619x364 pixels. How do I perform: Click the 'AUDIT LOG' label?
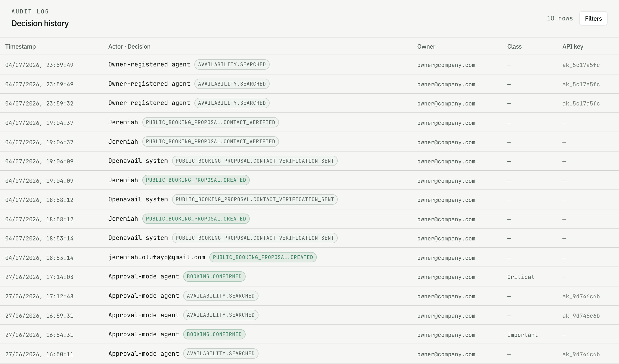pyautogui.click(x=30, y=11)
